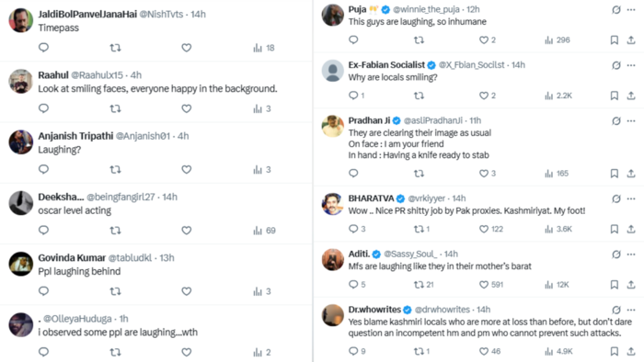This screenshot has width=644, height=362.
Task: Open more options menu on BHARATVA's tweet
Action: click(x=631, y=198)
